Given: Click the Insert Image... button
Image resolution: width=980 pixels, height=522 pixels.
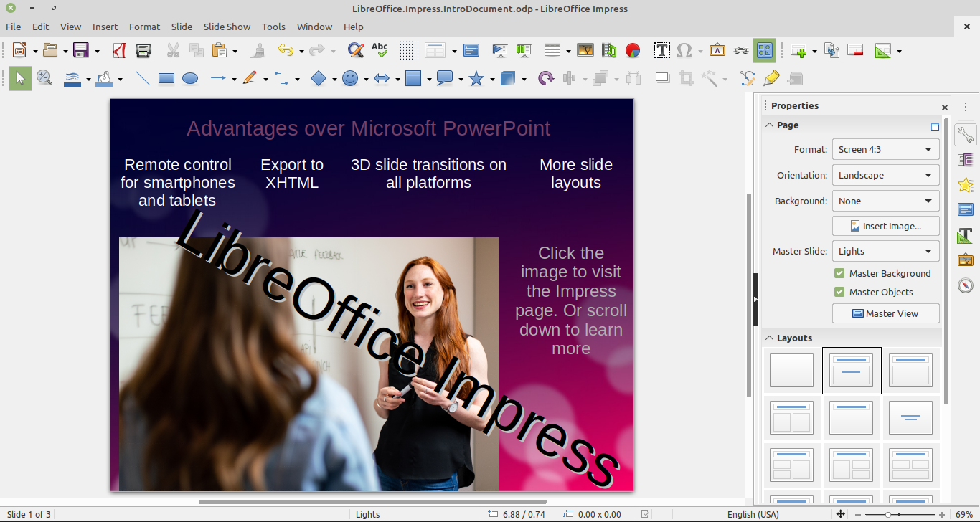Looking at the screenshot, I should [885, 226].
